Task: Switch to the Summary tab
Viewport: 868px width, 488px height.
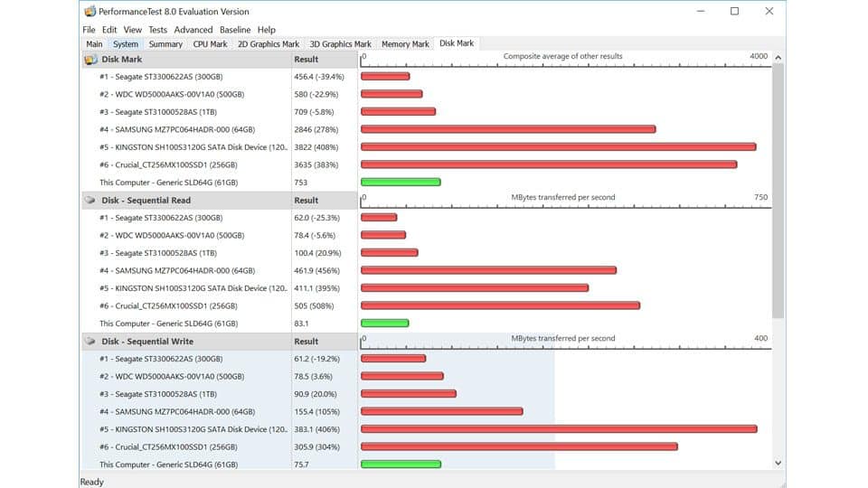Action: pos(165,44)
